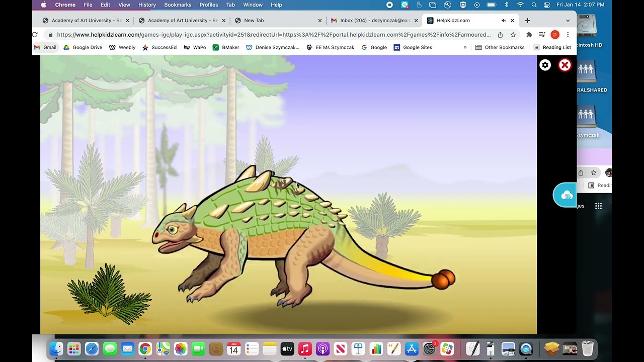The height and width of the screenshot is (362, 644).
Task: Open Spotlight search in menu bar
Action: pyautogui.click(x=534, y=5)
